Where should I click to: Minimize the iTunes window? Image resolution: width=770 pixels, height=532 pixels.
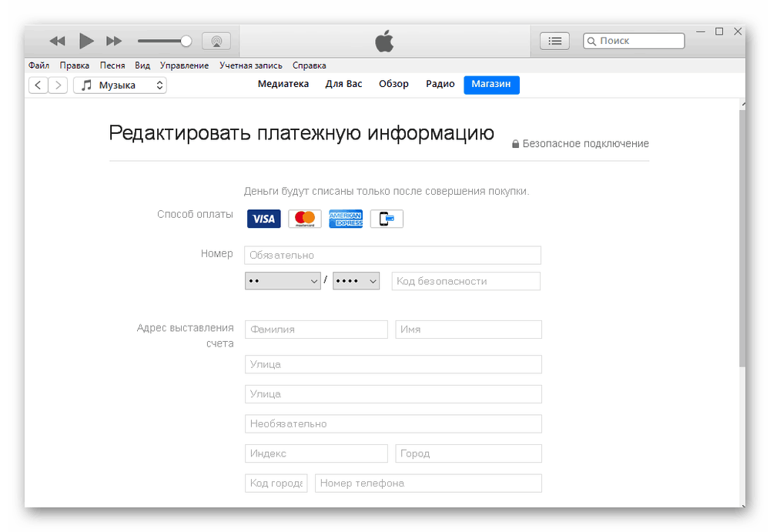tap(701, 32)
